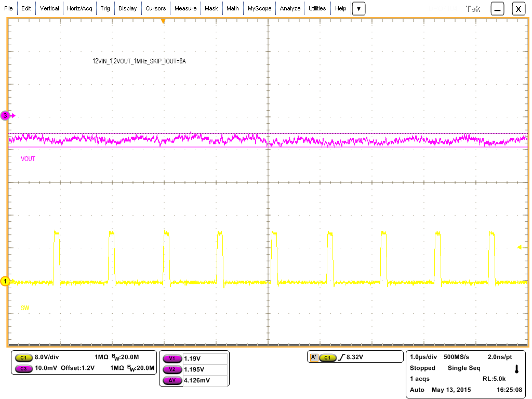Toggle the yellow channel 1 waveform marker

5,281
